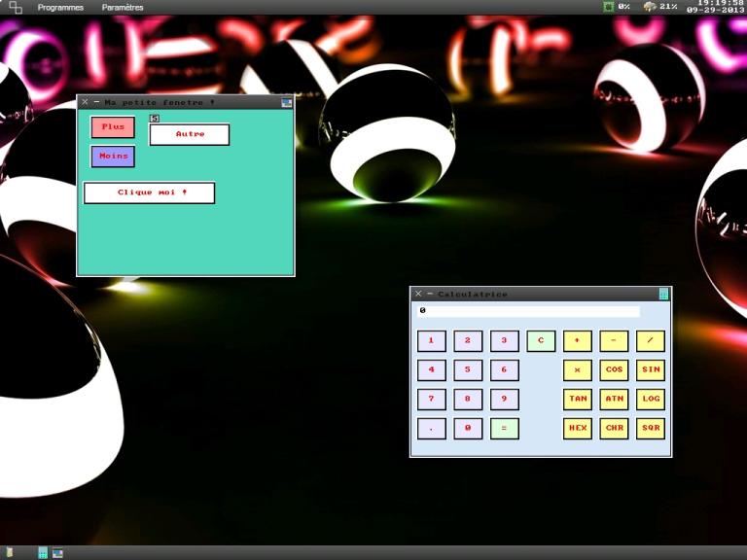Switch to Ma petite fenetre via taskbar icon

click(x=57, y=553)
